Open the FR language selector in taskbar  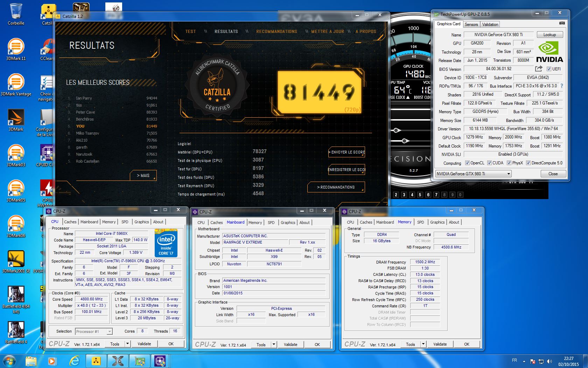pos(514,360)
